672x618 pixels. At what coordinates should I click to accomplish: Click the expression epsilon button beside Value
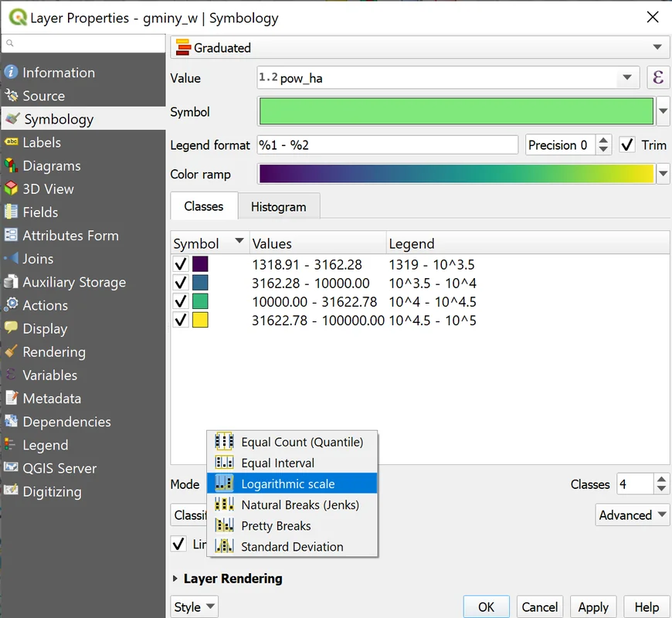click(658, 78)
